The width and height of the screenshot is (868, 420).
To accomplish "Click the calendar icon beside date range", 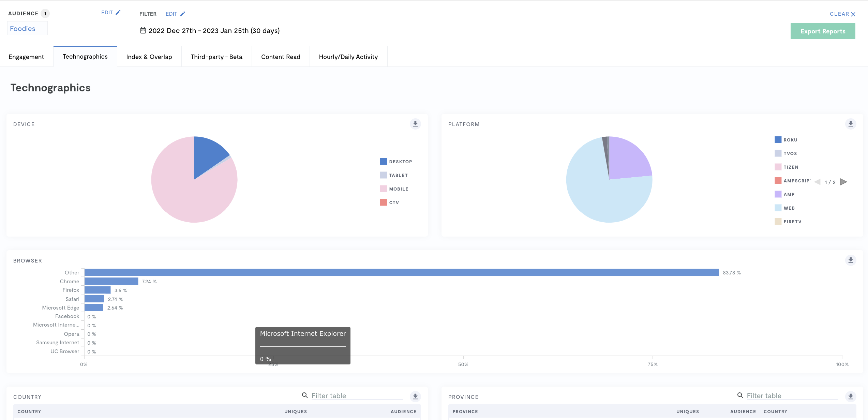I will pyautogui.click(x=143, y=31).
